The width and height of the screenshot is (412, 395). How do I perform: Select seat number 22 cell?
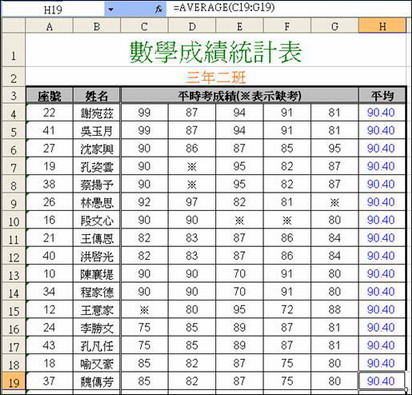(49, 113)
